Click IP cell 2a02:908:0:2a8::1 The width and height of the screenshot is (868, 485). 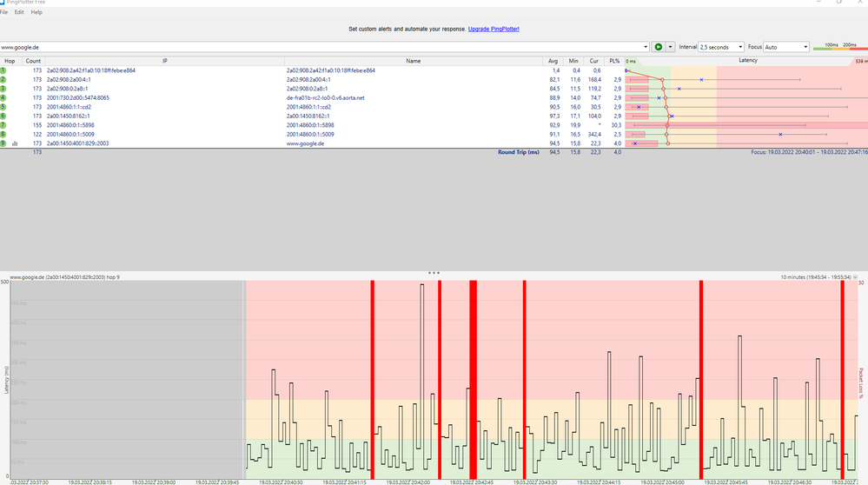[x=67, y=89]
